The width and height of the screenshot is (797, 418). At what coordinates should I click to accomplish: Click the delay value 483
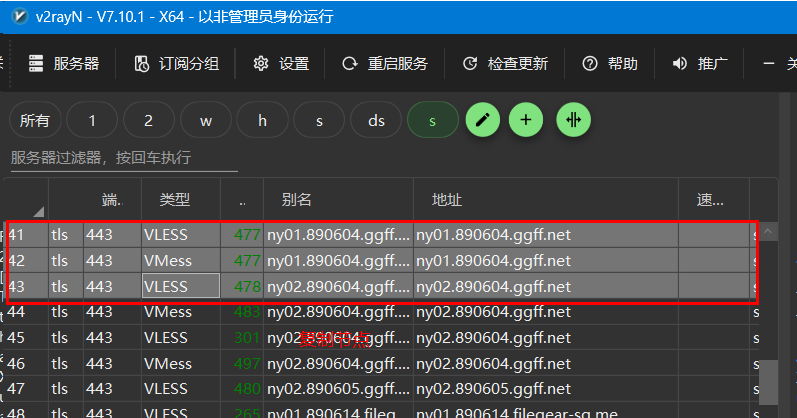(247, 312)
